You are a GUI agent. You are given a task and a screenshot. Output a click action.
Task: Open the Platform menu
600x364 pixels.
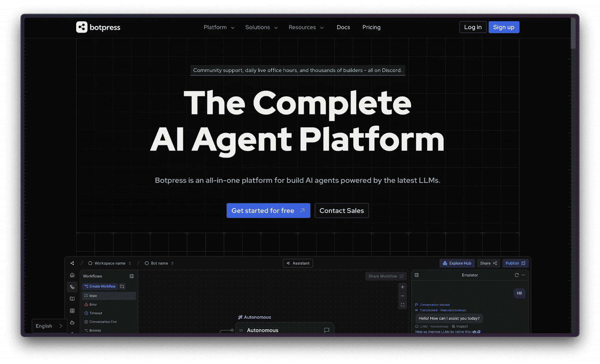click(219, 27)
